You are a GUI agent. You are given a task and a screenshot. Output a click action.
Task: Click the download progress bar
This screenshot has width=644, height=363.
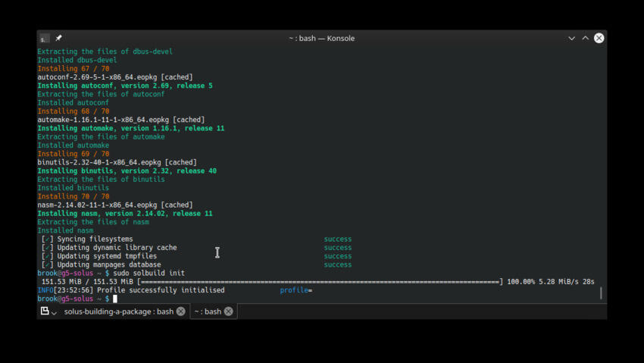[x=320, y=282]
